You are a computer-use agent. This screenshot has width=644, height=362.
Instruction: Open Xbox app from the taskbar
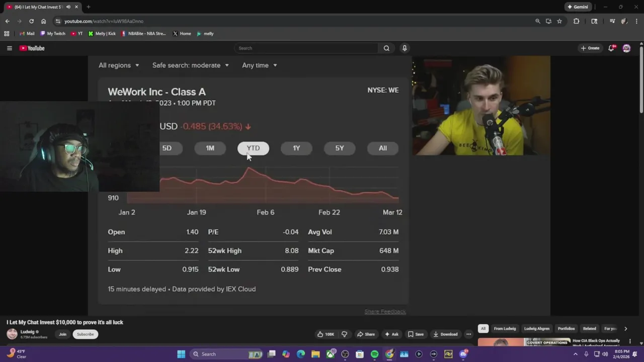pyautogui.click(x=330, y=354)
